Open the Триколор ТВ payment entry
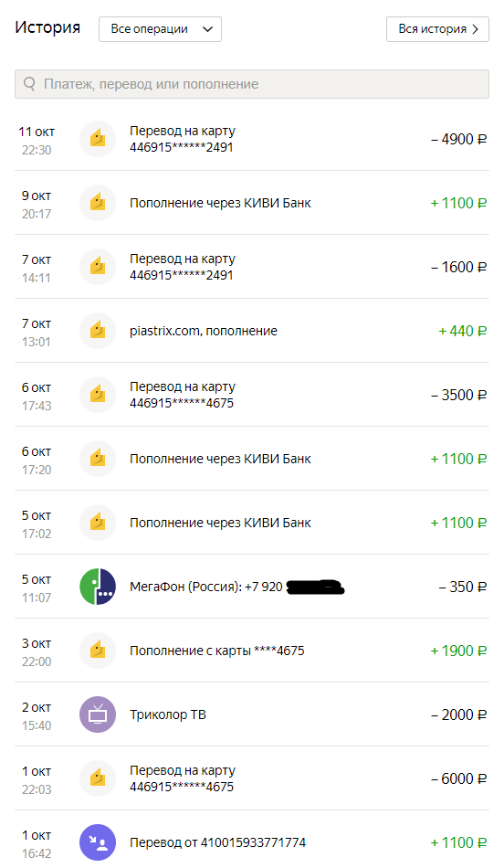The width and height of the screenshot is (504, 868). click(x=252, y=715)
